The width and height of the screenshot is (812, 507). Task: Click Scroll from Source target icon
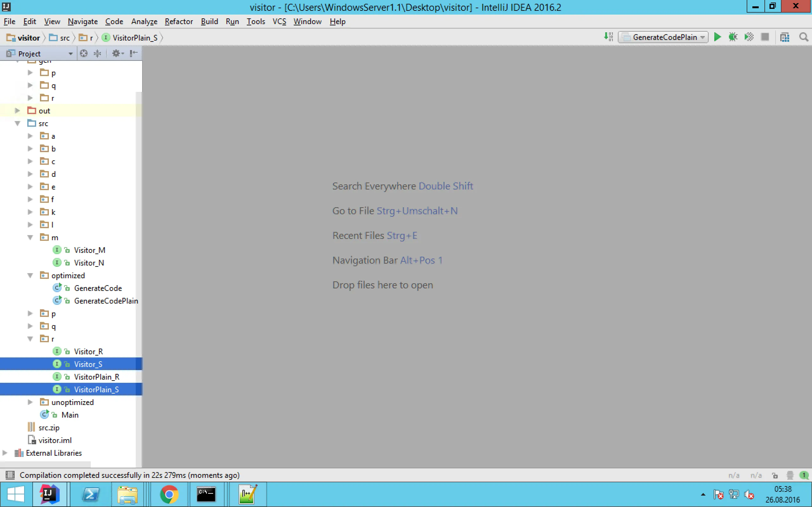[83, 53]
